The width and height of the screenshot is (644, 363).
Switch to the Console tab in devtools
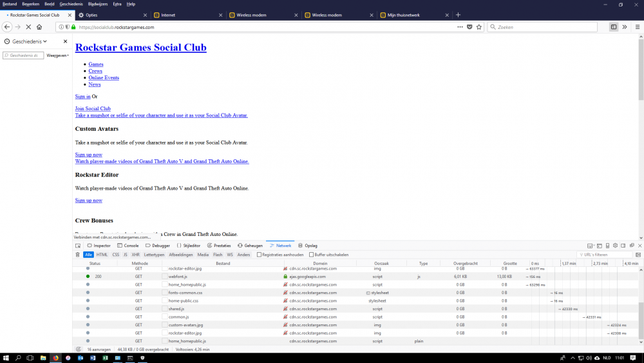[x=128, y=246]
